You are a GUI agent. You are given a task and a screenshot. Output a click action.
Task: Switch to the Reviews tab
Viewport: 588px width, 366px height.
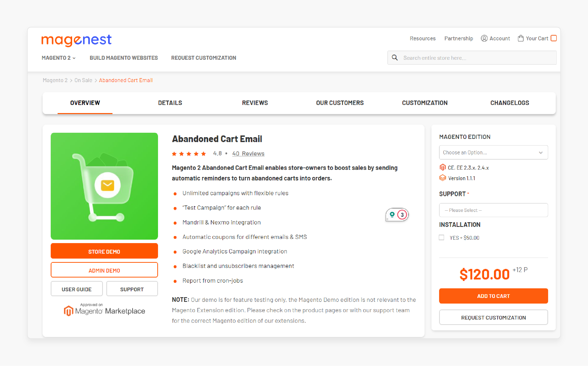pos(255,102)
